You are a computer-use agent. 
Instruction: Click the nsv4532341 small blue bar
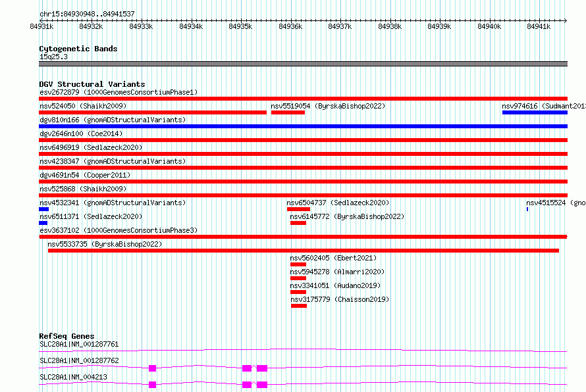43,209
